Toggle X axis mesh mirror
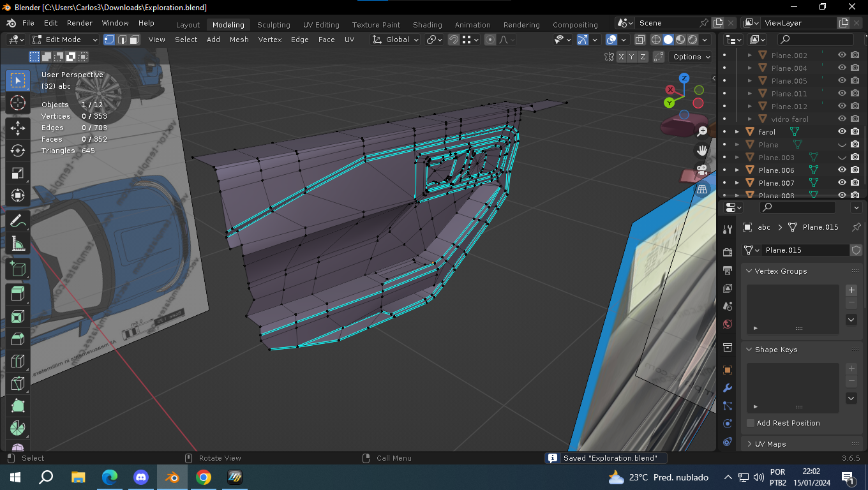This screenshot has width=868, height=490. pos(622,57)
